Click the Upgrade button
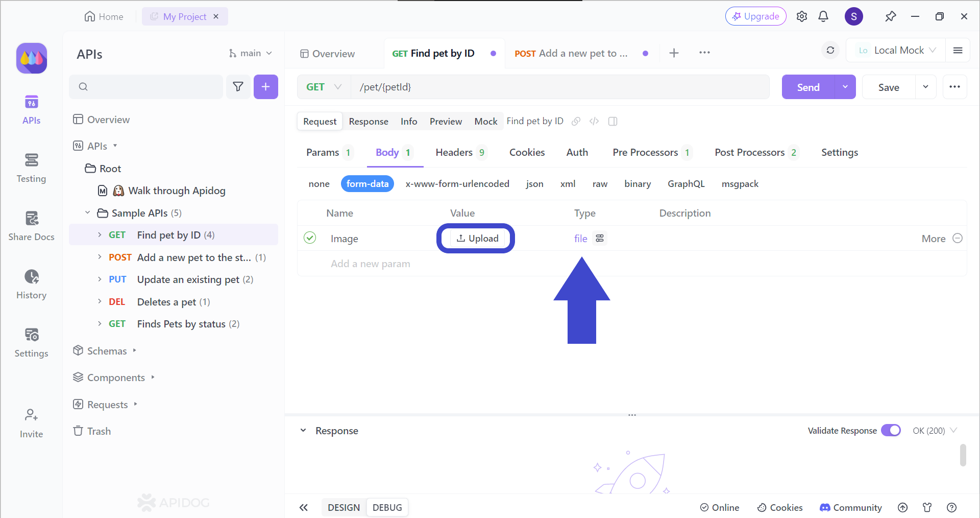Viewport: 980px width, 518px height. click(755, 16)
